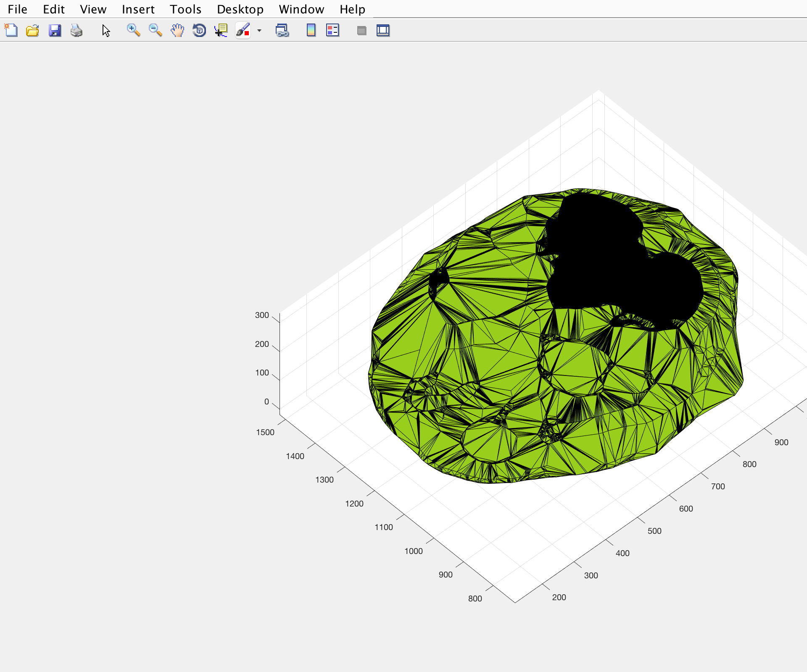The image size is (807, 672).
Task: Activate the Pan hand tool
Action: [x=177, y=30]
